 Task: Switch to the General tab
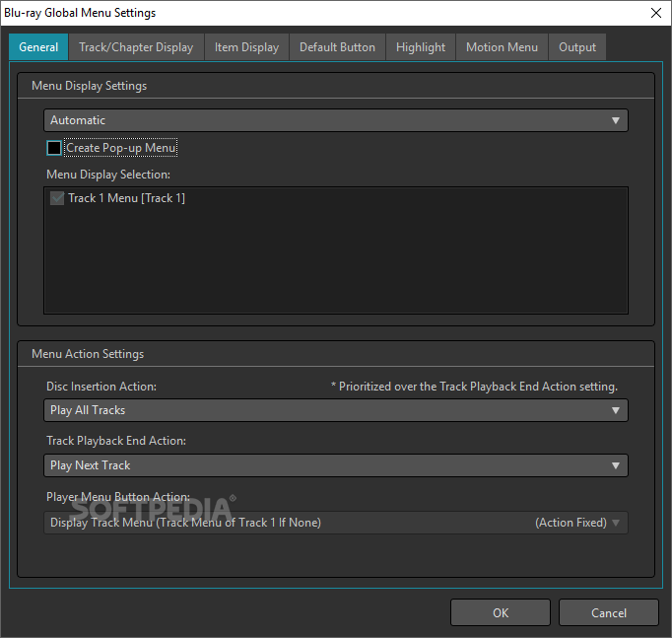(x=38, y=46)
